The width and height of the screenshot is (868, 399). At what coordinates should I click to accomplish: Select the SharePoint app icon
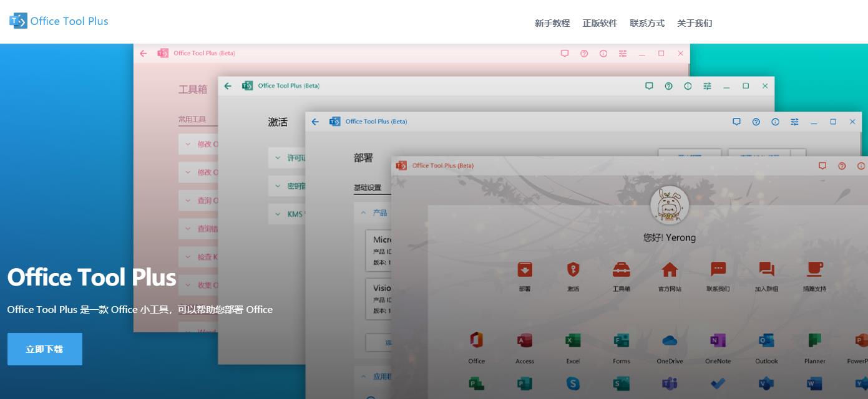622,383
